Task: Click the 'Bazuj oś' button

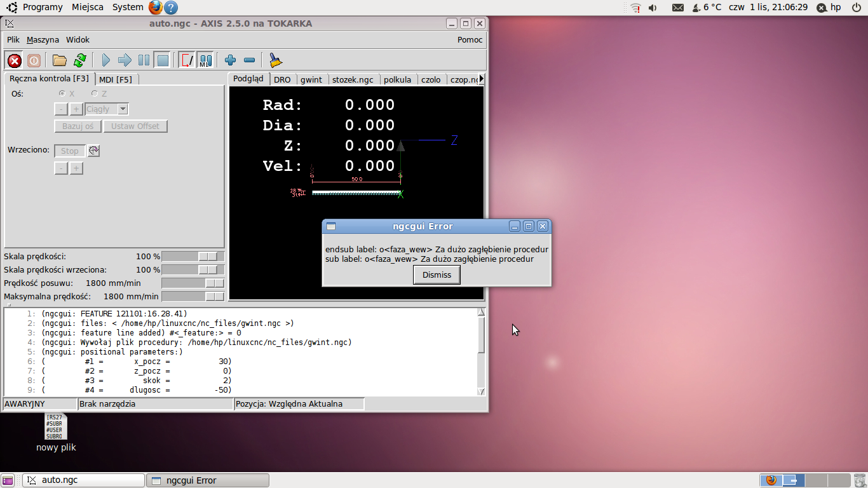Action: tap(78, 126)
